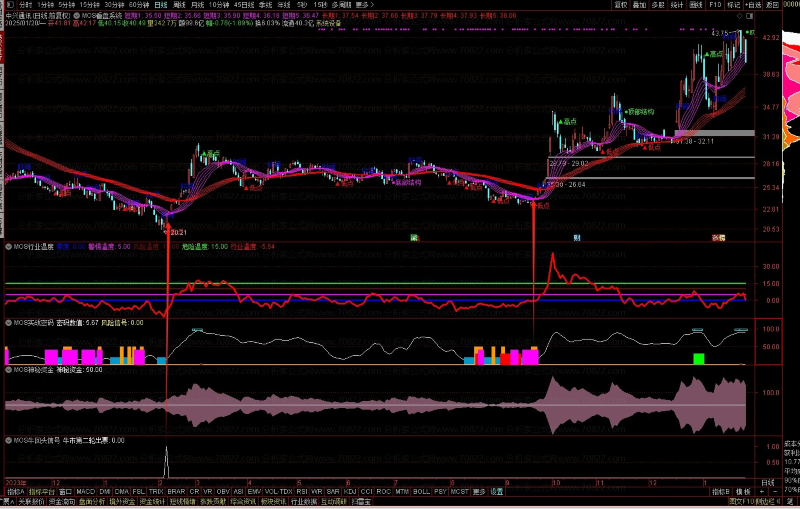Open 统计 statistics

pos(677,5)
